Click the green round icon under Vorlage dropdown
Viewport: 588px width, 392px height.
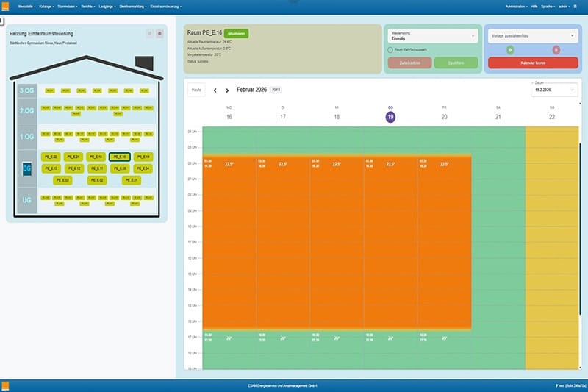(x=510, y=50)
